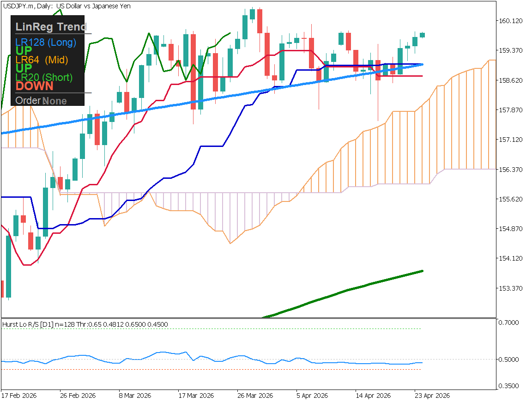Click the red DOWN trend status
The image size is (532, 402).
[34, 86]
